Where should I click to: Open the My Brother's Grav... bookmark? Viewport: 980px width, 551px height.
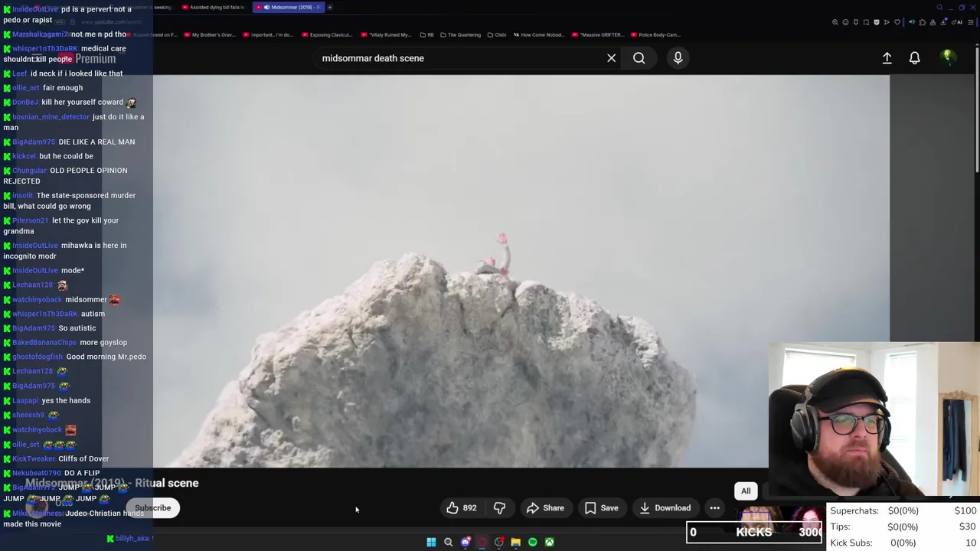tap(209, 34)
